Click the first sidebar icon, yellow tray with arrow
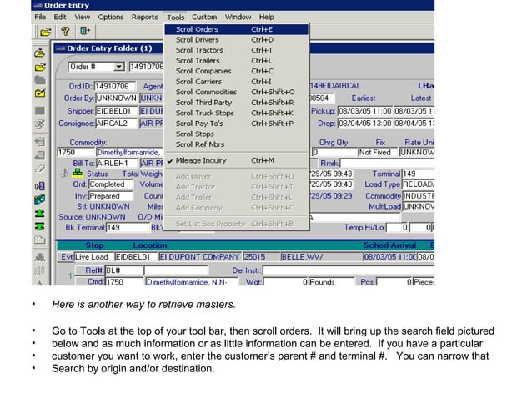Image resolution: width=532 pixels, height=399 pixels. click(40, 53)
